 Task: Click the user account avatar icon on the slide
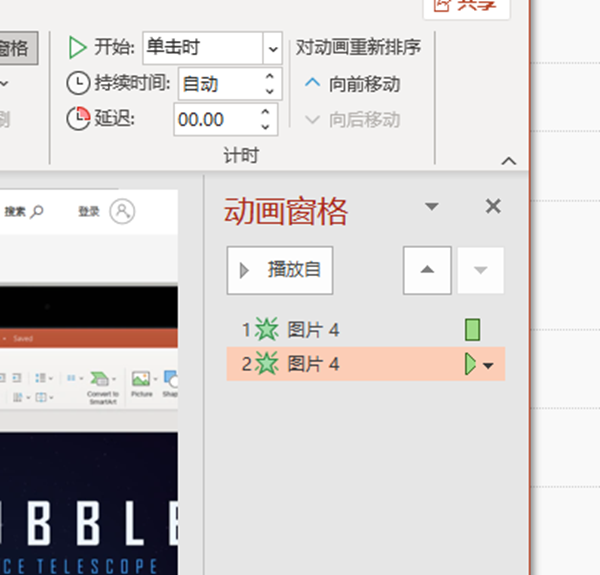122,212
